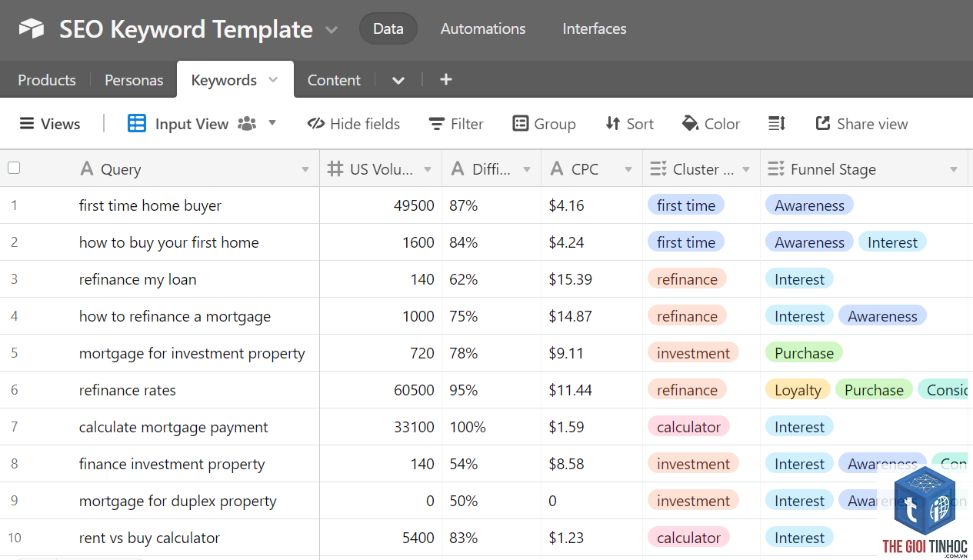Open the Group menu
Screen dimensions: 973x560
click(544, 124)
